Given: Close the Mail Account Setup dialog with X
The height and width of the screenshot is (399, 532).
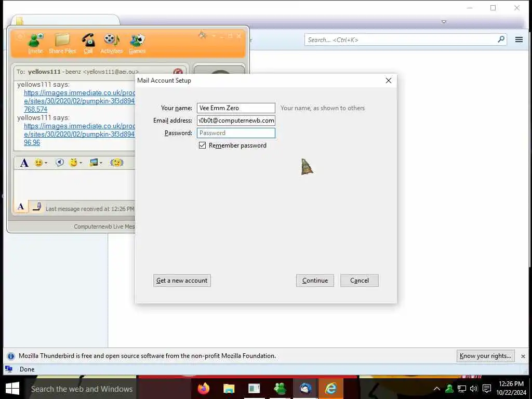Looking at the screenshot, I should pyautogui.click(x=389, y=81).
